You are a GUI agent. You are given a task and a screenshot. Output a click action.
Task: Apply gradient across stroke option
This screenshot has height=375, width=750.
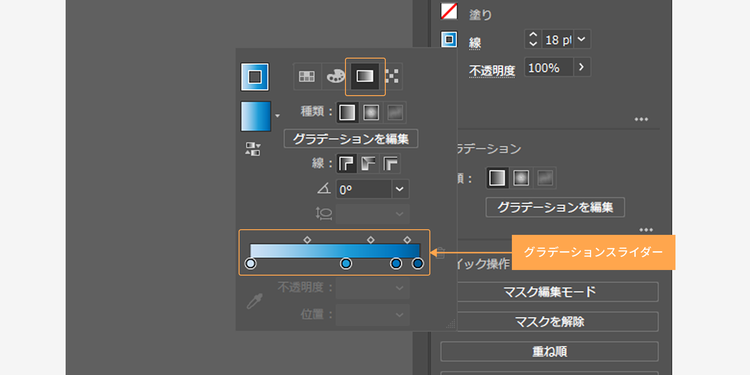(x=391, y=164)
